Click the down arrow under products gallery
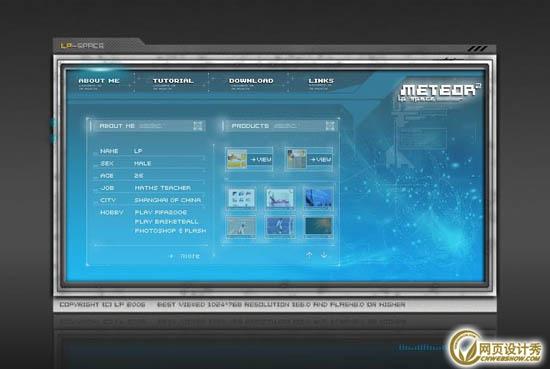Screen dimensions: 550x369 tap(324, 255)
